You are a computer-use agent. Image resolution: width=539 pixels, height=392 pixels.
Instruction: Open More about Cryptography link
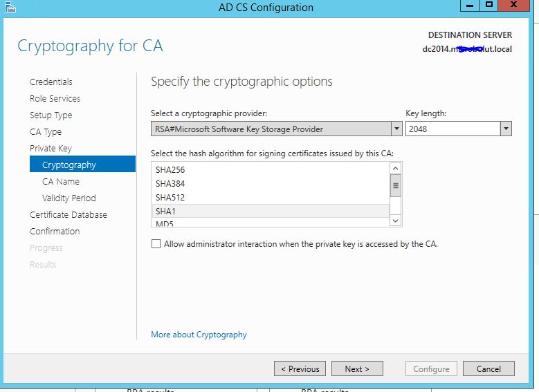[199, 335]
